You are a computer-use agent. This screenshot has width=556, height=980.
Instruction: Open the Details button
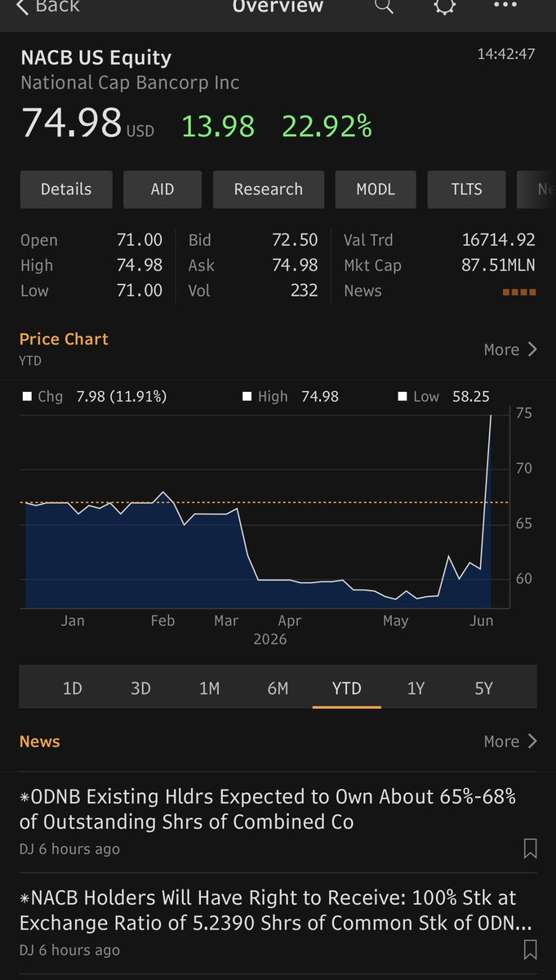point(66,189)
